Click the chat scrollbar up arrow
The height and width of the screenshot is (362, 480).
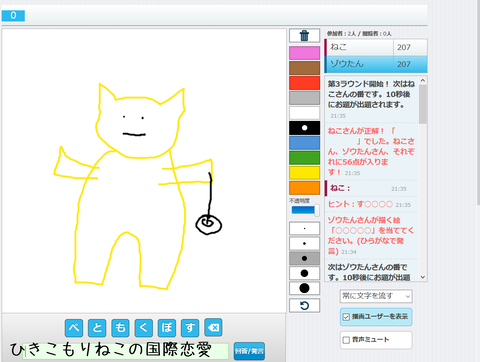coord(423,80)
